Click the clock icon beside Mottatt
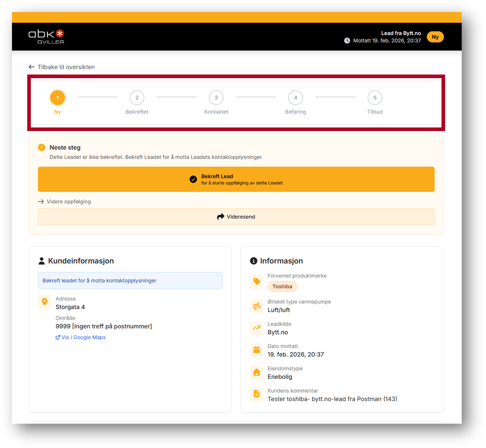This screenshot has height=448, width=486. coord(347,40)
